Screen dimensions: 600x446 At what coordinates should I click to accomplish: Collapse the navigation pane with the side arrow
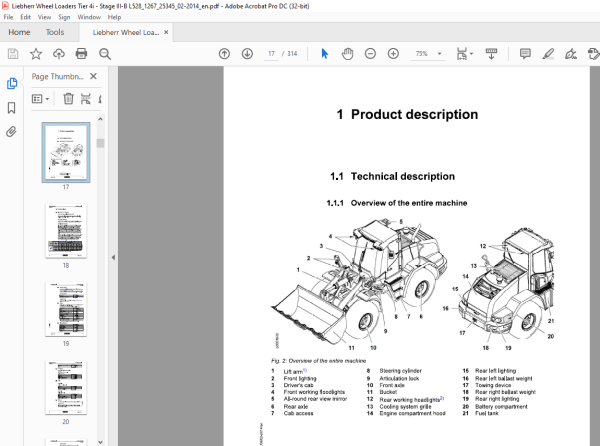point(113,257)
